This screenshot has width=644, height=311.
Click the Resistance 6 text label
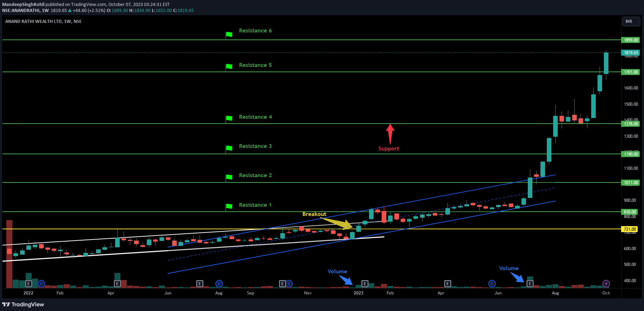(x=255, y=31)
